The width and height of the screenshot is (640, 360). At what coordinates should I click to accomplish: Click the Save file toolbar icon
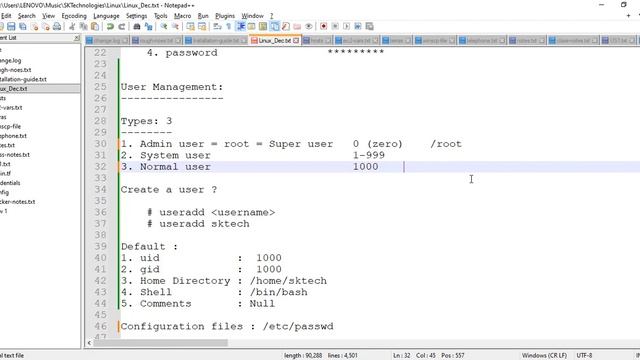11,27
